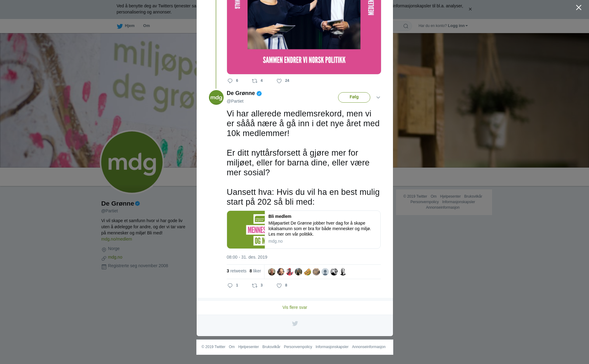589x364 pixels.
Task: Open the tweet timestamp 08:00 - 31. des. 2019
Action: pos(247,257)
